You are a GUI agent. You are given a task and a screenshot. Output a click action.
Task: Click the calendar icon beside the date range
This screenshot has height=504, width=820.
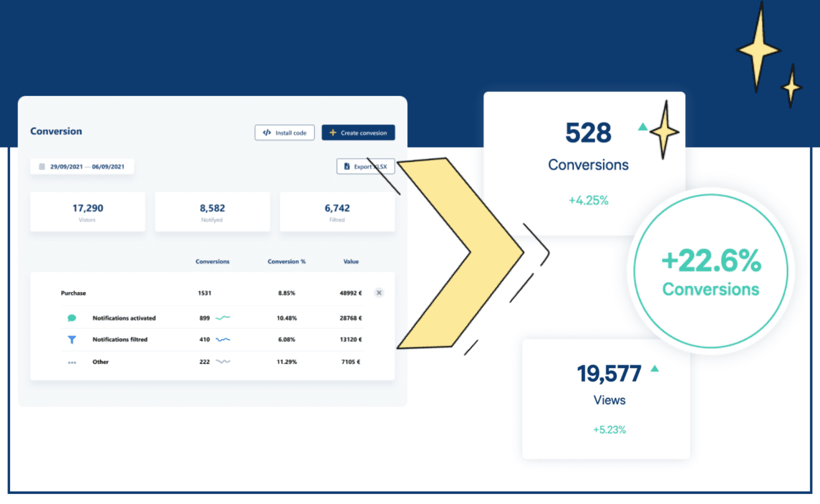(x=42, y=166)
